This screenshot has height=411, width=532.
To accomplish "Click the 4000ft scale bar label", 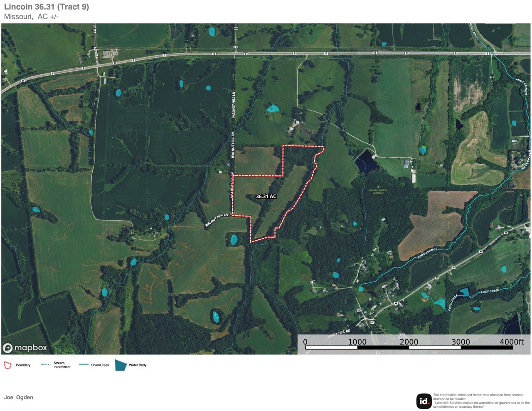I will pyautogui.click(x=512, y=342).
